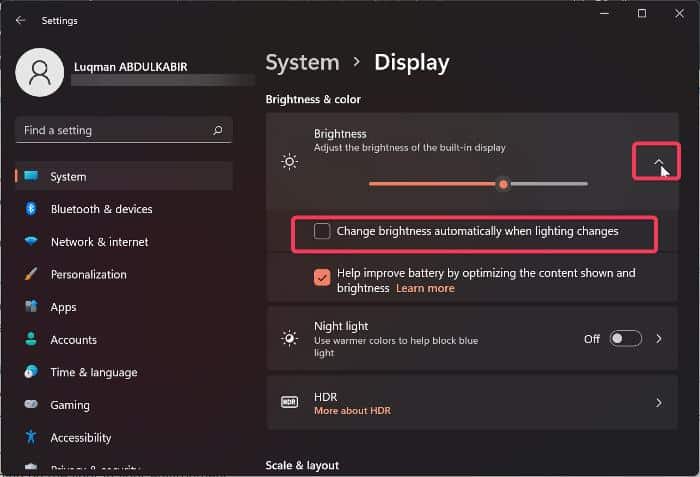Open the Learn more link
This screenshot has height=477, width=700.
click(425, 288)
